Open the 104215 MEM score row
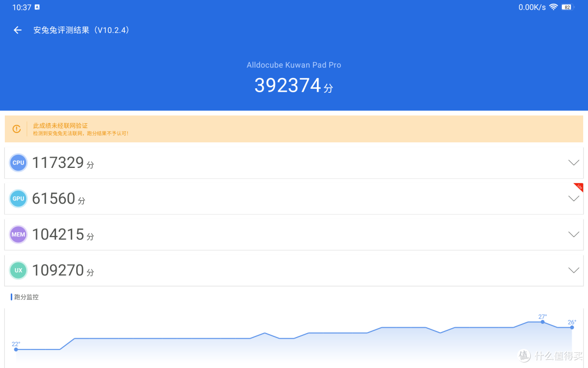Image resolution: width=588 pixels, height=368 pixels. coord(294,234)
